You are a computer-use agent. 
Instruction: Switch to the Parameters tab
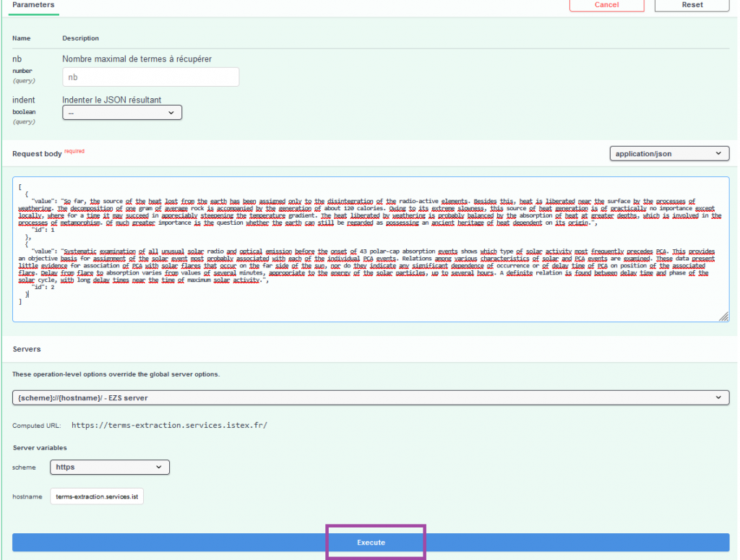pyautogui.click(x=34, y=5)
